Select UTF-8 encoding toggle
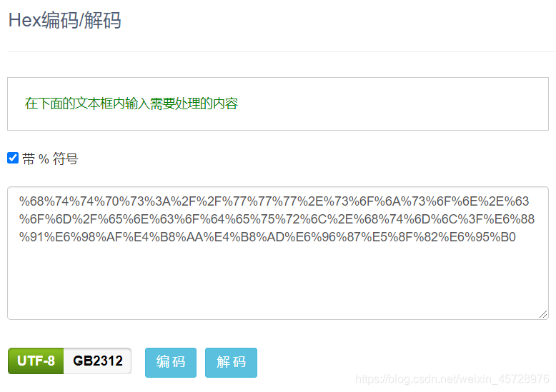This screenshot has width=556, height=392. (36, 361)
